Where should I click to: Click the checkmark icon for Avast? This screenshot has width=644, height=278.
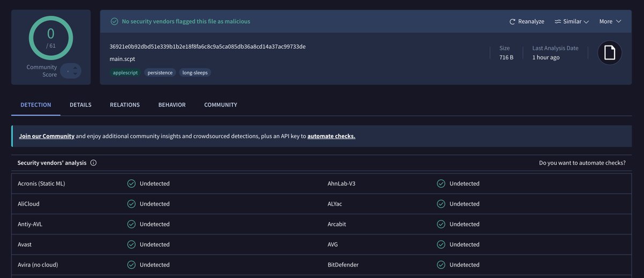point(131,245)
